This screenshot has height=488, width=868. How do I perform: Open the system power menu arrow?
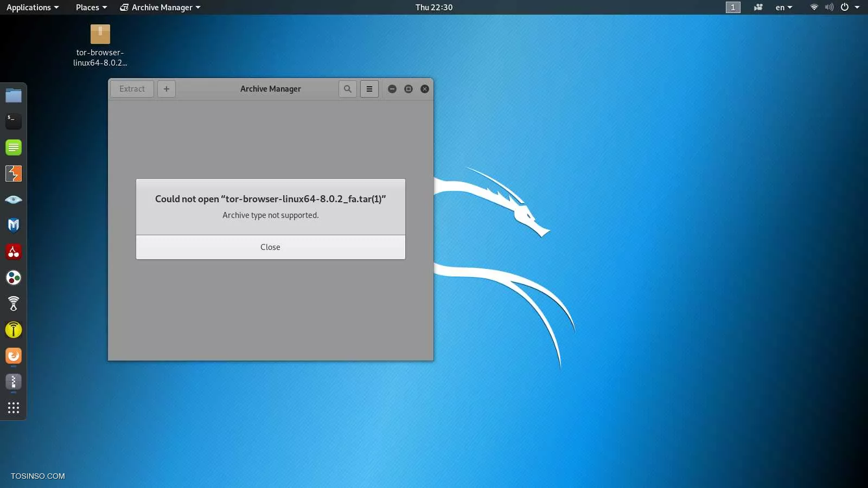[x=857, y=8]
